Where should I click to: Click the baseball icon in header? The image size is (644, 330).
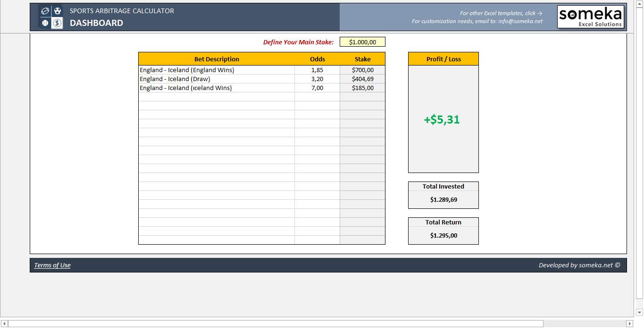click(x=45, y=23)
